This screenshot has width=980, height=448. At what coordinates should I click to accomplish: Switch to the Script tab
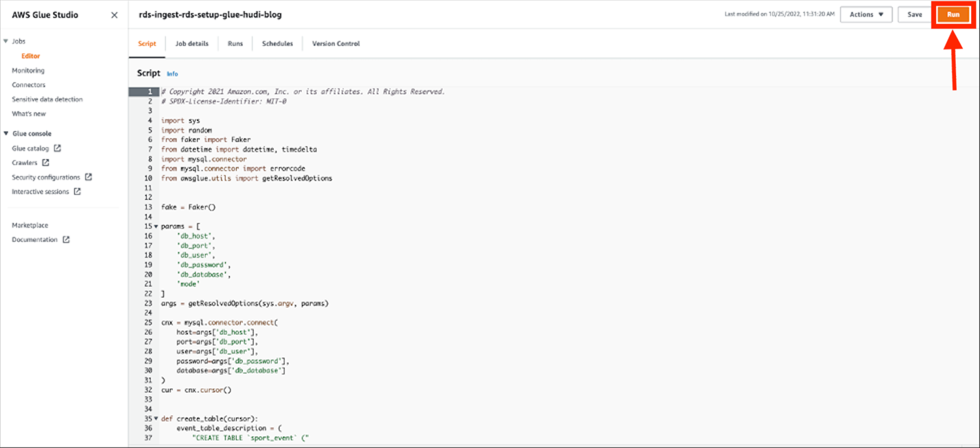147,43
